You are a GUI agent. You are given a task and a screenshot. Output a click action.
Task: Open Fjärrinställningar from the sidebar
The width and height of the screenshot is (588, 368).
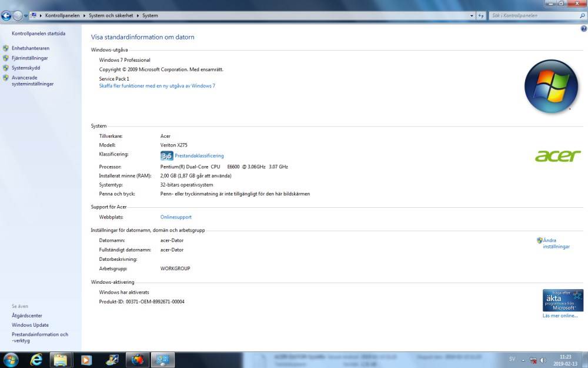[x=29, y=58]
